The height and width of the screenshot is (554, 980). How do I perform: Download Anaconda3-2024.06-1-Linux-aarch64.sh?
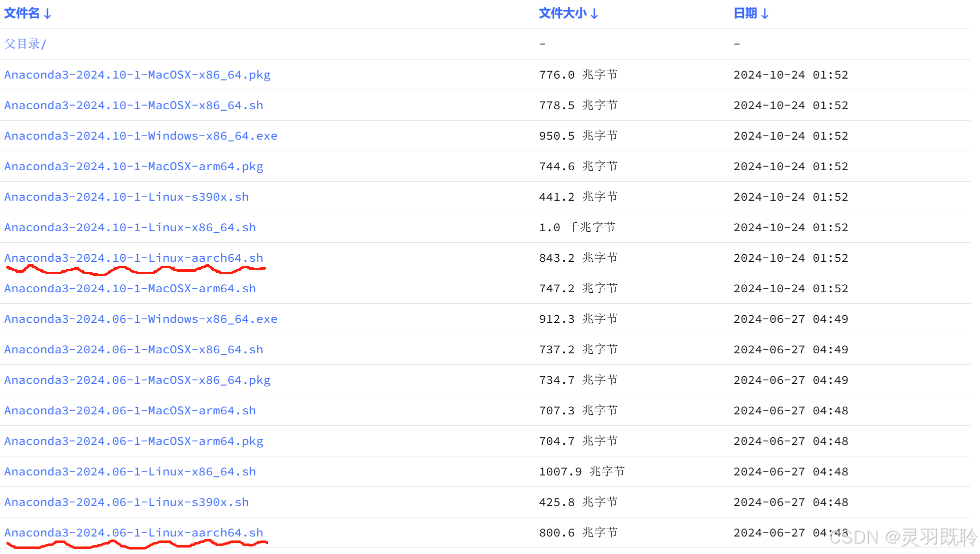pyautogui.click(x=134, y=533)
